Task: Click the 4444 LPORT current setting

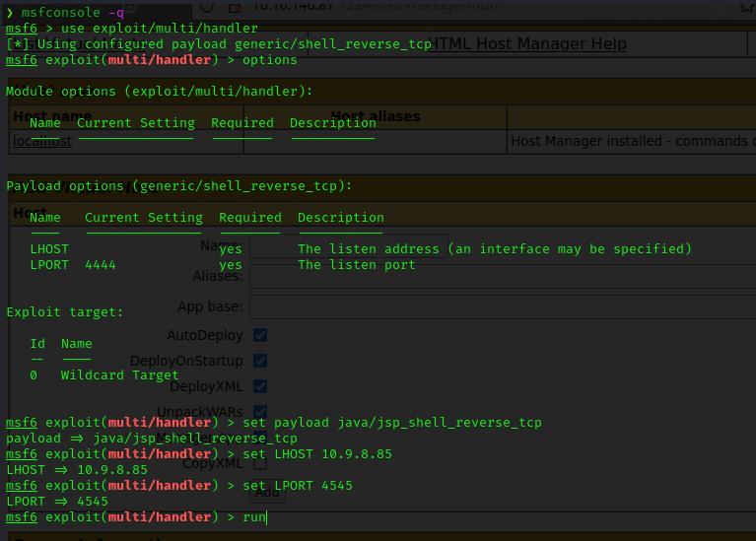Action: 101,265
